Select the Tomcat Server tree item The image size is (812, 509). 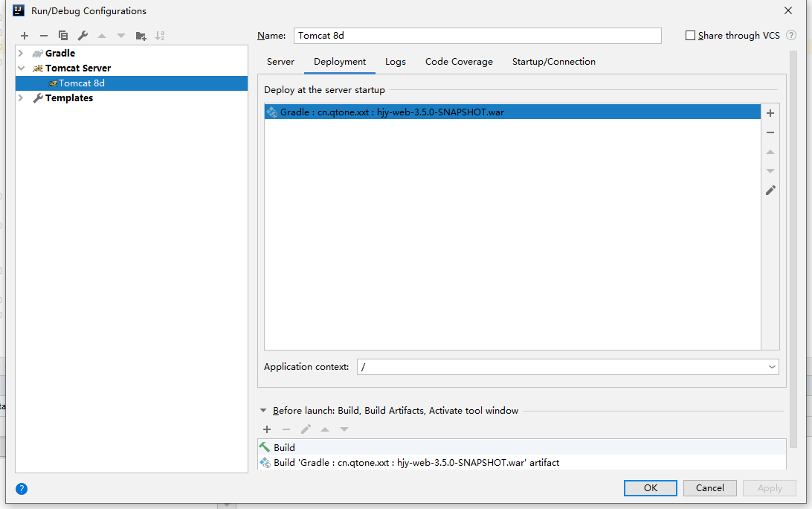click(77, 68)
